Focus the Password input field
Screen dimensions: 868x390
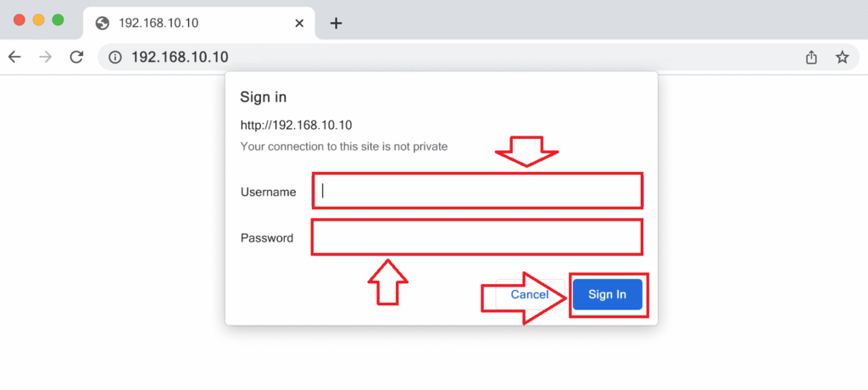477,237
